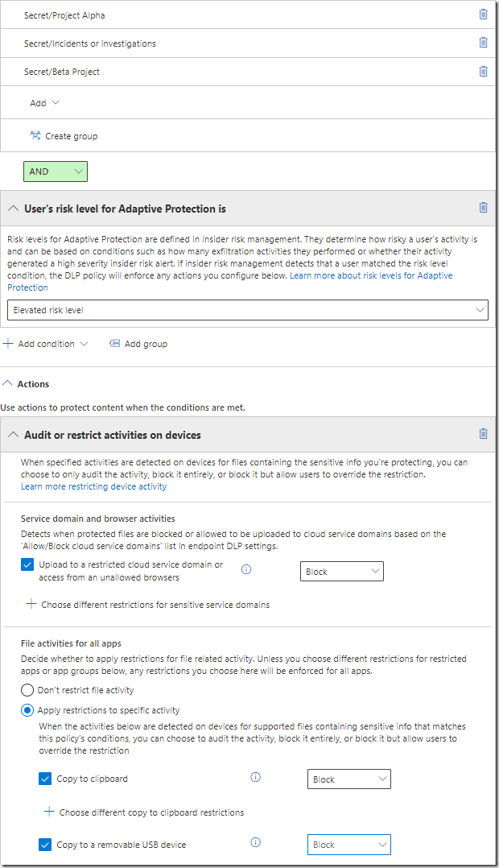The height and width of the screenshot is (868, 499).
Task: Open the Add condition menu
Action: click(x=45, y=344)
